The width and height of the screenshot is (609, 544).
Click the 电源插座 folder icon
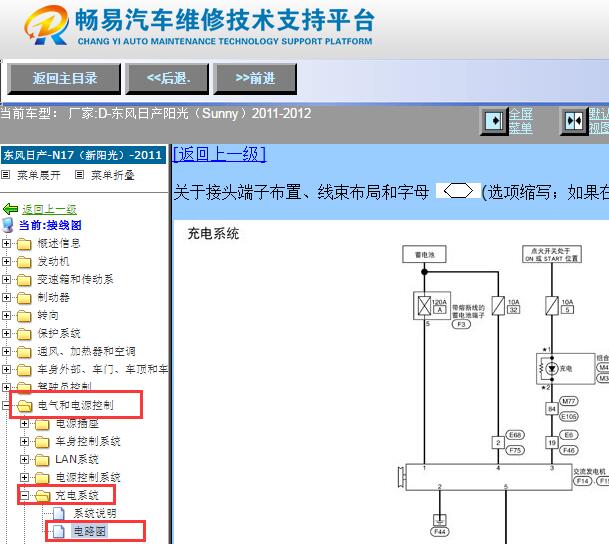click(x=42, y=424)
